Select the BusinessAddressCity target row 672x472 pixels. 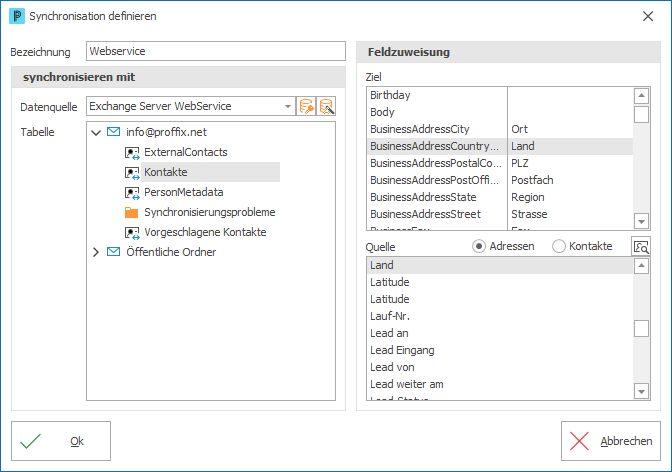[x=500, y=129]
